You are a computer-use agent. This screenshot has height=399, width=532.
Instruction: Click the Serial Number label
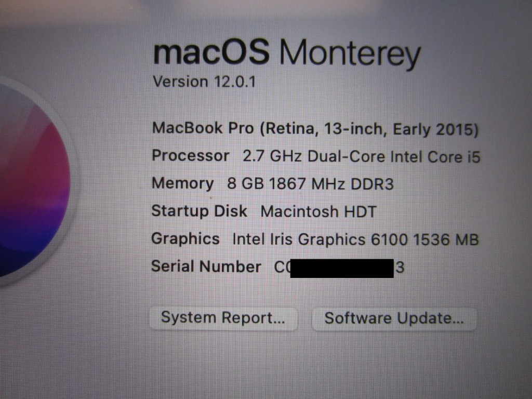[206, 267]
